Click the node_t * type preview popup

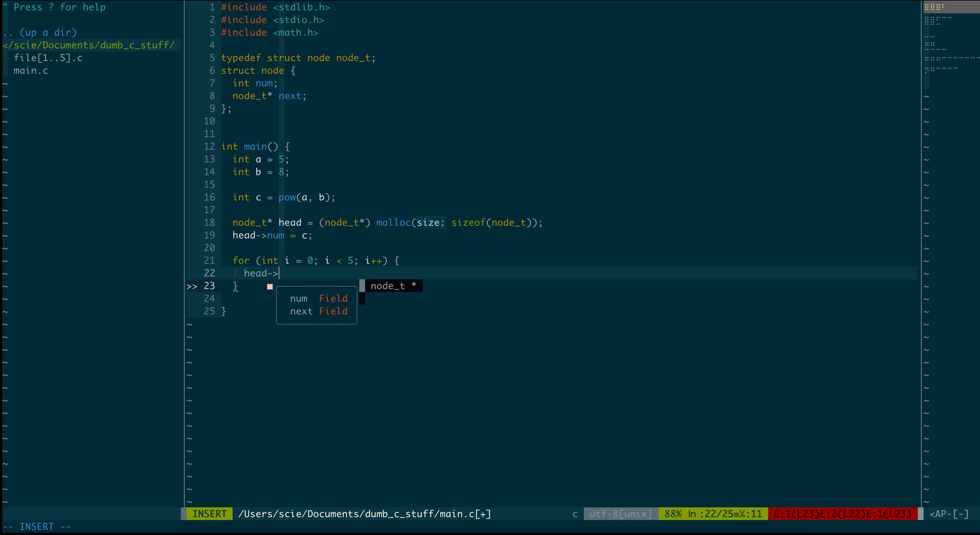click(393, 286)
